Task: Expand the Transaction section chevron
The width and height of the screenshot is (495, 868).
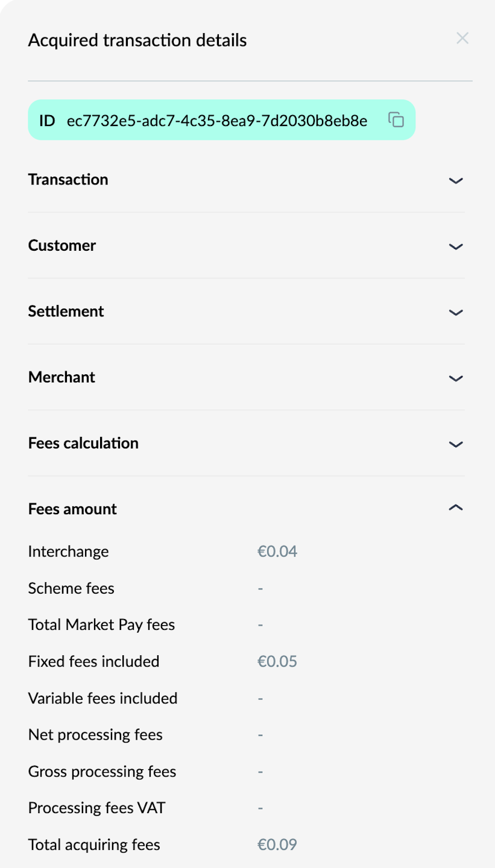Action: pos(456,180)
